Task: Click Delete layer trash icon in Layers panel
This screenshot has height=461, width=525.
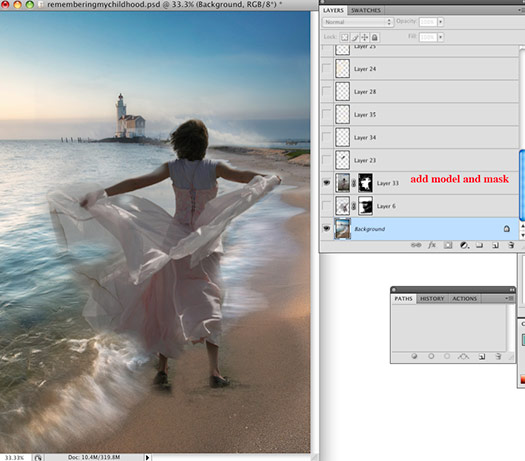Action: pyautogui.click(x=511, y=245)
